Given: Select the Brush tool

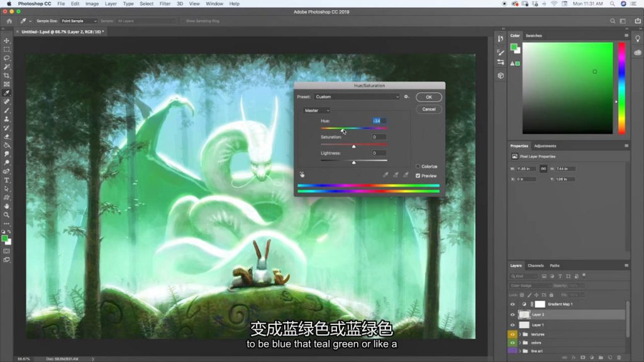Looking at the screenshot, I should (6, 111).
